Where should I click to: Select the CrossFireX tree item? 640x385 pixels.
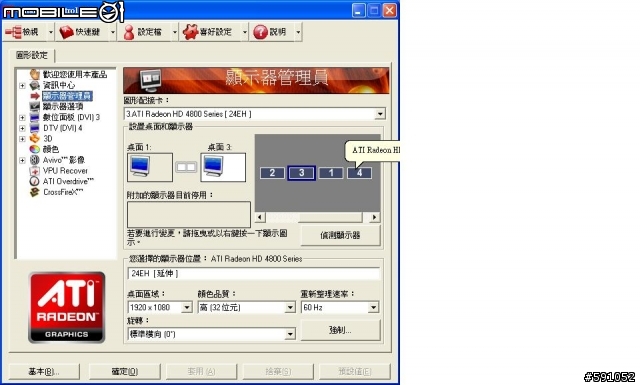[x=63, y=192]
